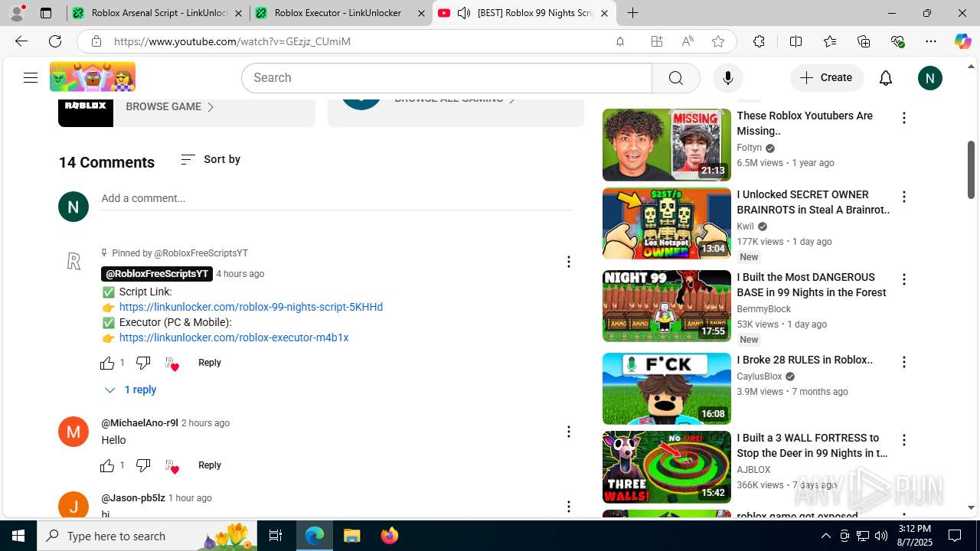Like the MichaelAno-r9l Hello comment

click(107, 465)
